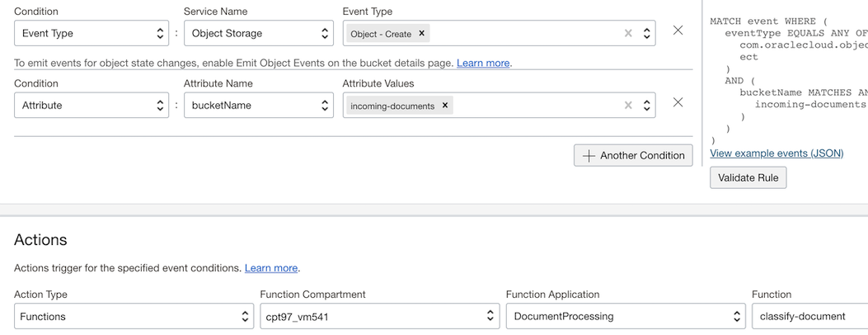Open the Condition dropdown set to Event Type
The image size is (868, 335).
pyautogui.click(x=91, y=34)
